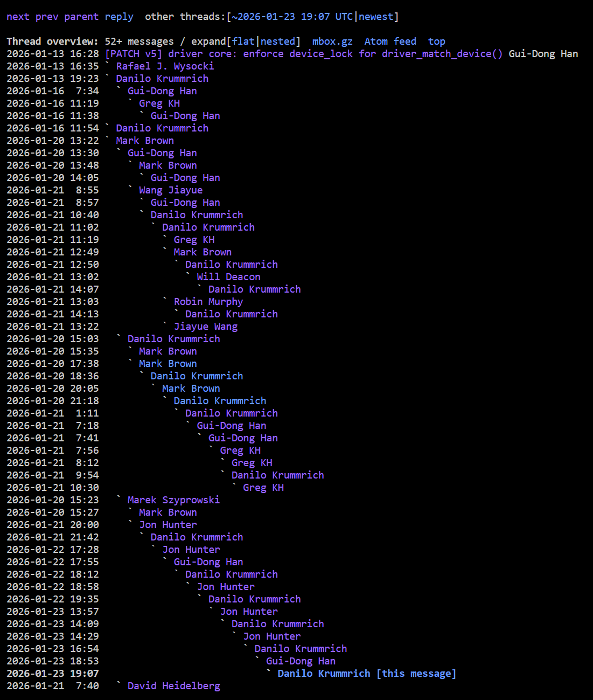
Task: Click the 'reply' link
Action: [x=119, y=17]
